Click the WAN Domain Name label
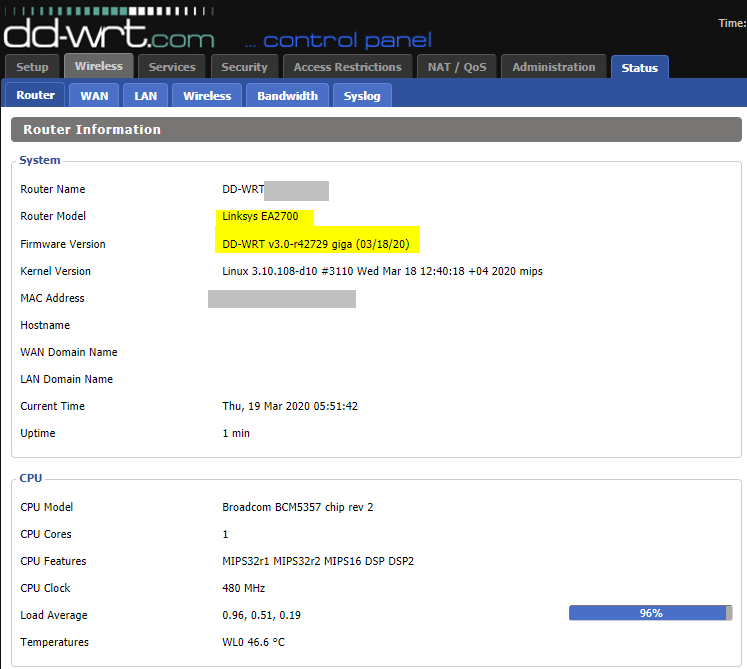This screenshot has height=669, width=747. [x=69, y=352]
